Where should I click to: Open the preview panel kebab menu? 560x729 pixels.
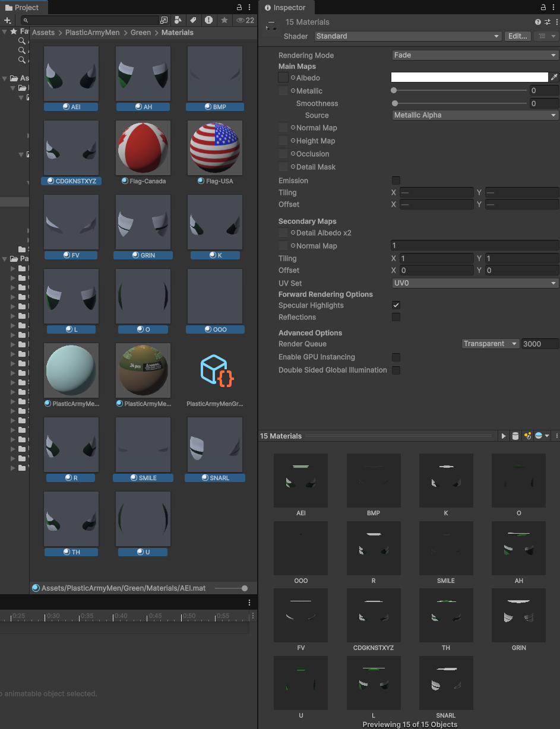556,436
